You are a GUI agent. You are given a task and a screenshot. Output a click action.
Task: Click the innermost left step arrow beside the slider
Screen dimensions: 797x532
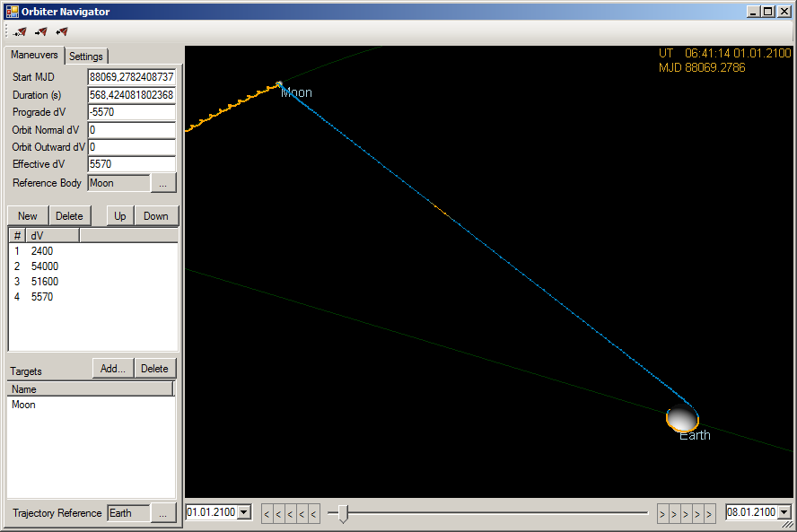pyautogui.click(x=313, y=514)
